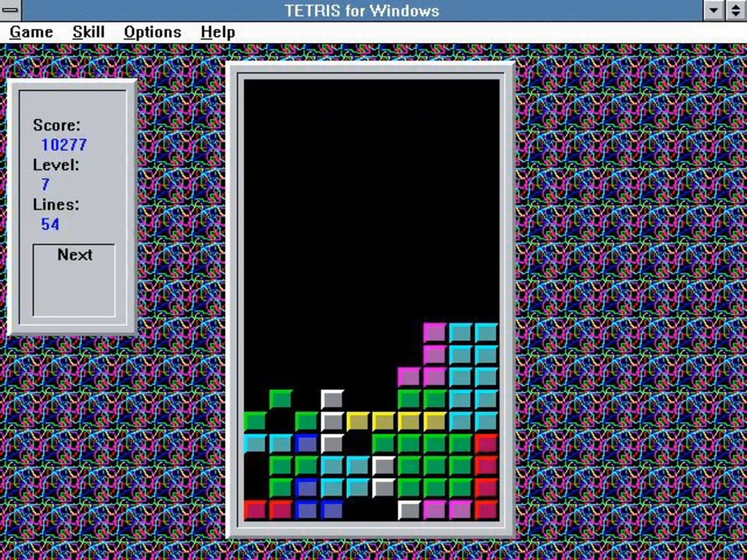Click the topmost magenta block on the stack
The height and width of the screenshot is (560, 747).
pyautogui.click(x=436, y=332)
